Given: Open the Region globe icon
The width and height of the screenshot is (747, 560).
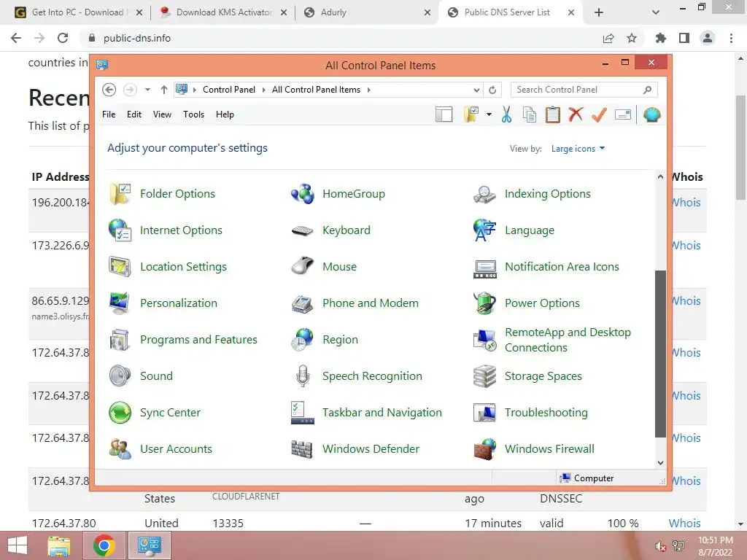Looking at the screenshot, I should [303, 340].
